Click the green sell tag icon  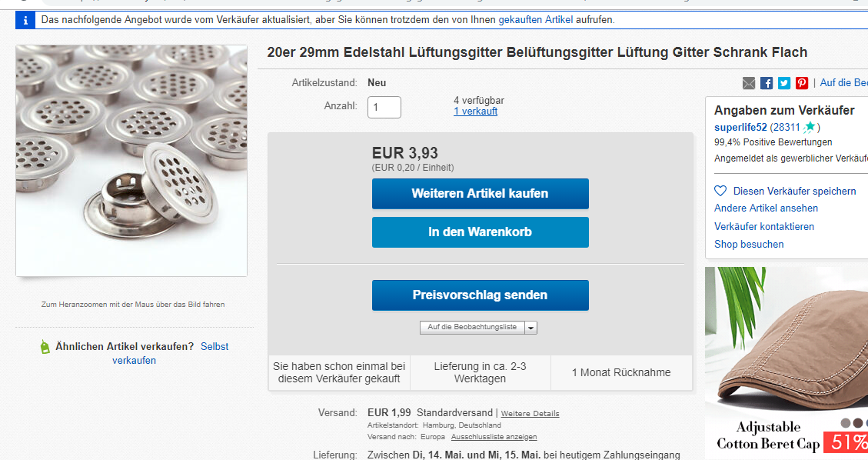(x=45, y=347)
